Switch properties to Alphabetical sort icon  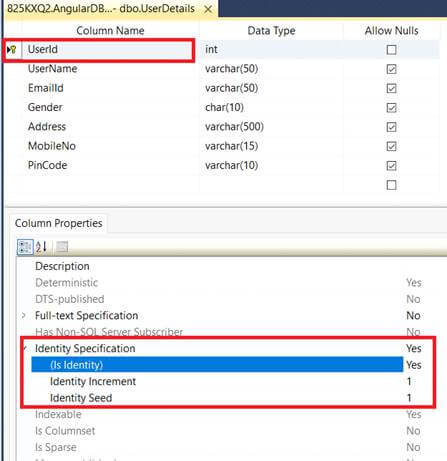(x=41, y=247)
